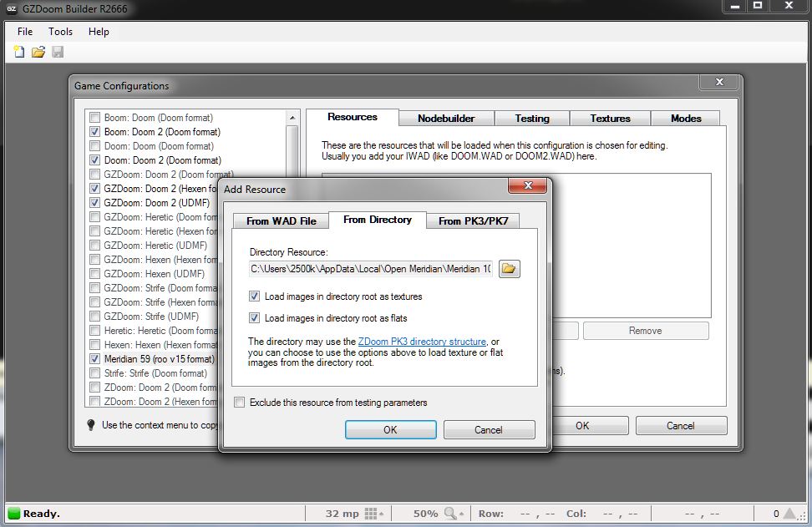Select Meridian 59 (roo v15 format) entry
Image resolution: width=812 pixels, height=527 pixels.
(x=159, y=359)
